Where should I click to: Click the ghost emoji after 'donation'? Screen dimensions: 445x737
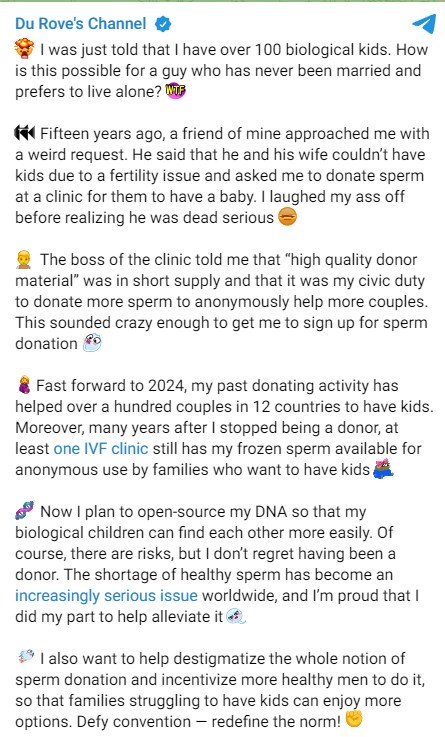point(92,343)
